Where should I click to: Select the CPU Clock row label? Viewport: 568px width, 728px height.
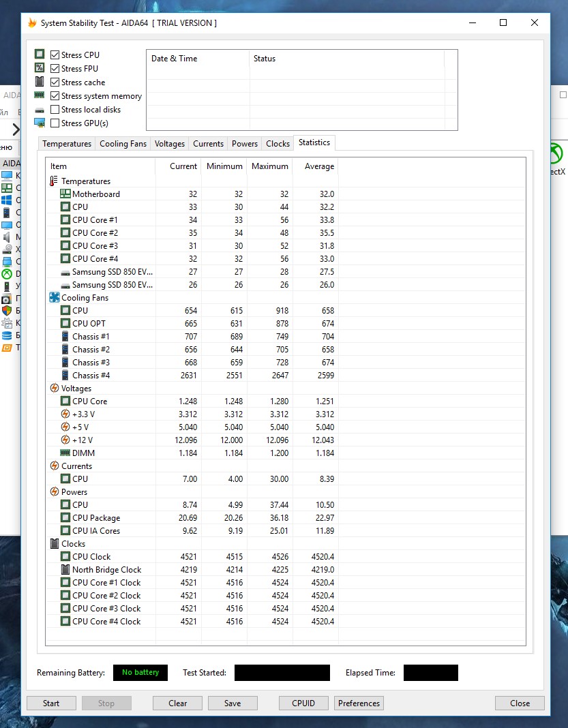[x=91, y=557]
